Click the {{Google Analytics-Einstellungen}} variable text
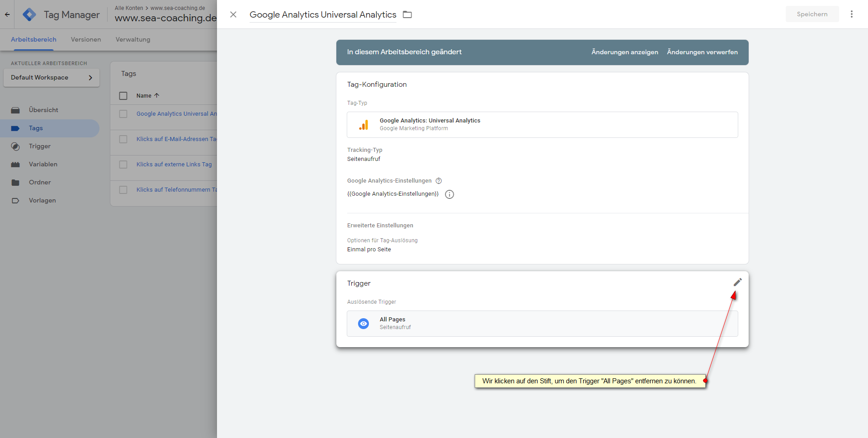 (393, 194)
